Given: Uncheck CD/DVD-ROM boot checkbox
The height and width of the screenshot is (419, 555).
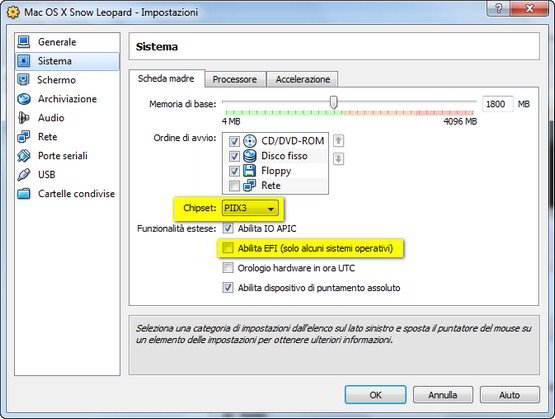Looking at the screenshot, I should (x=234, y=142).
